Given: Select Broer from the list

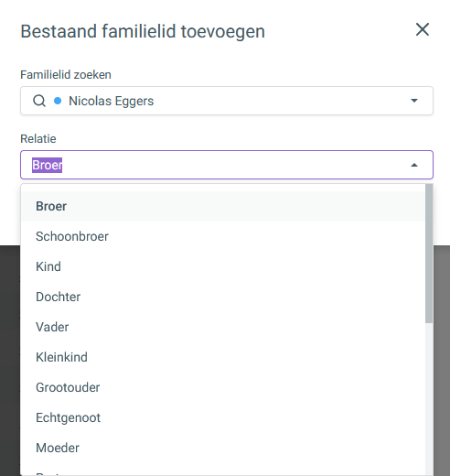Looking at the screenshot, I should click(223, 206).
